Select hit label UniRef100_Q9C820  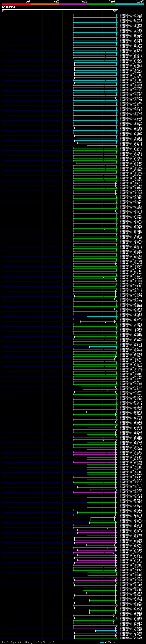pos(131,53)
